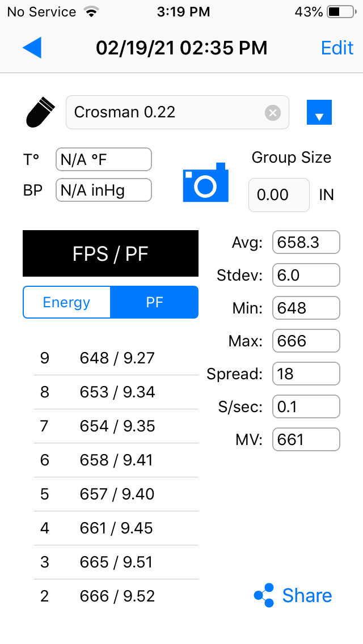
Task: Select shot 9 row 648 / 9.27
Action: [116, 358]
